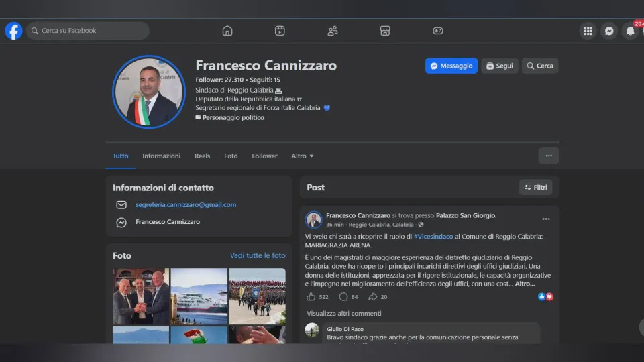Expand post text with Altro... link
The width and height of the screenshot is (644, 362).
pyautogui.click(x=525, y=284)
